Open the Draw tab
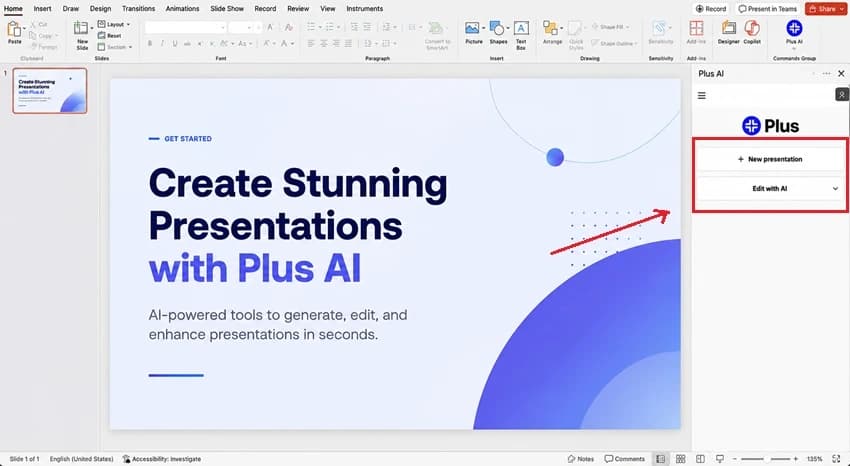Image resolution: width=850 pixels, height=466 pixels. 70,9
